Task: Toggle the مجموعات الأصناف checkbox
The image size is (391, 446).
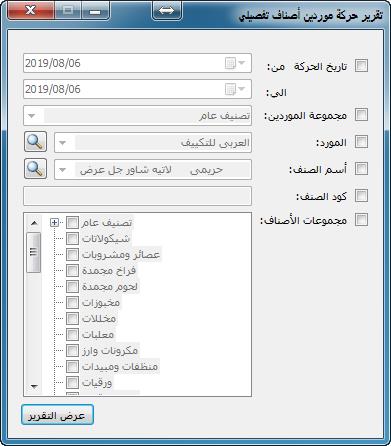Action: point(361,220)
